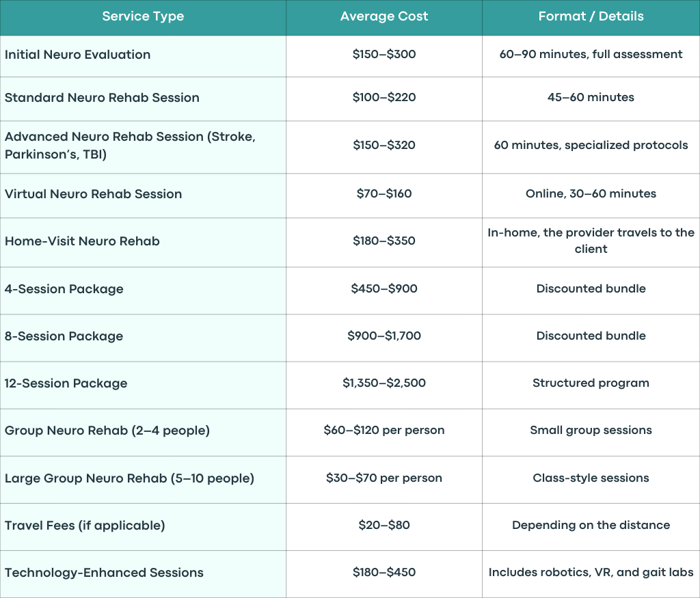
Task: Click the $60–$120 per person cell
Action: (x=384, y=430)
